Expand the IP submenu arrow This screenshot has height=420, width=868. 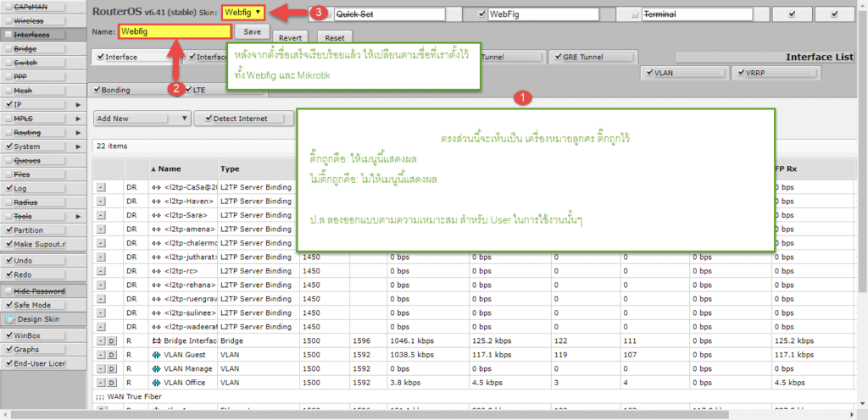(78, 104)
